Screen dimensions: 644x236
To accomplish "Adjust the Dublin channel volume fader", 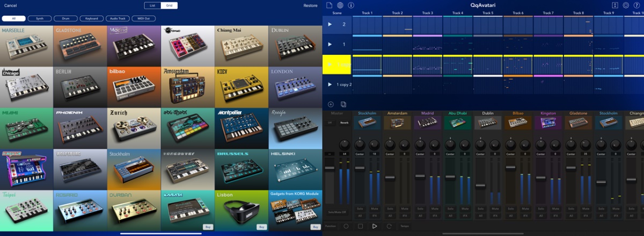I will [x=480, y=186].
